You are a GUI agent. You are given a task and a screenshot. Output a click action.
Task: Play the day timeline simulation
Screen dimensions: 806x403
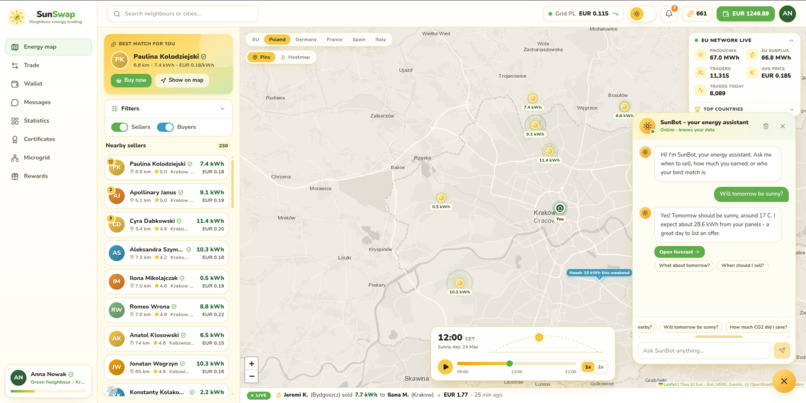click(x=445, y=367)
